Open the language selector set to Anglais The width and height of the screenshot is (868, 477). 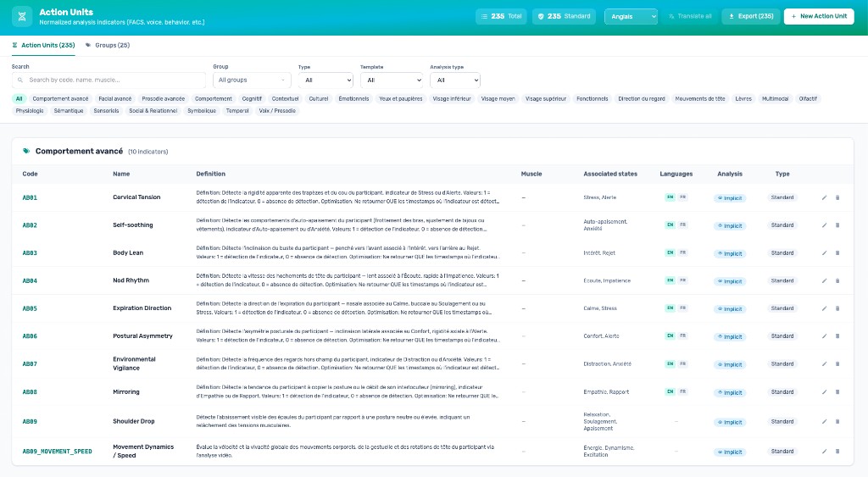pyautogui.click(x=631, y=17)
